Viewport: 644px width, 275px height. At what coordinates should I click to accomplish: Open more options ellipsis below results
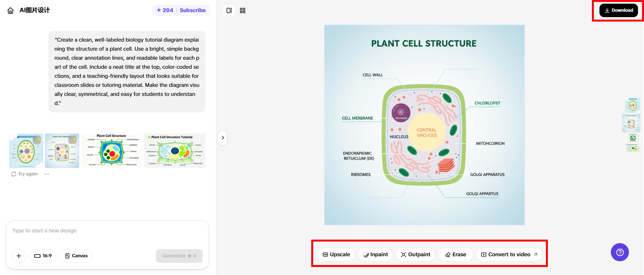point(47,174)
